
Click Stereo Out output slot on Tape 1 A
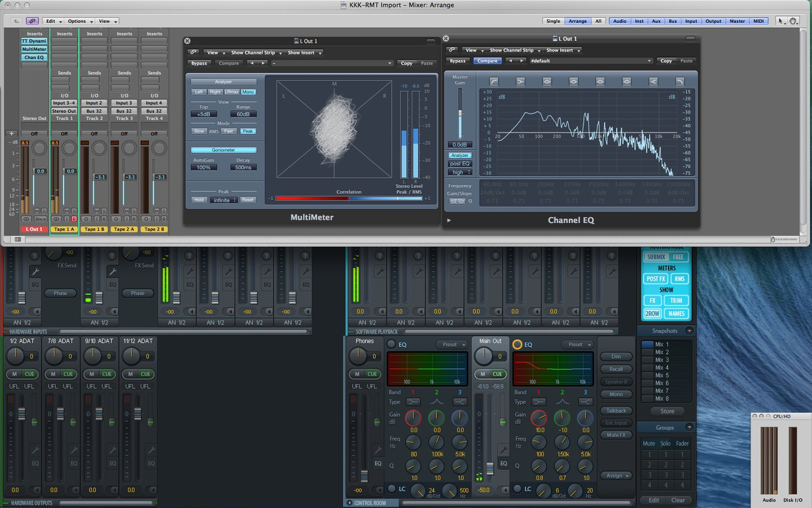click(64, 111)
